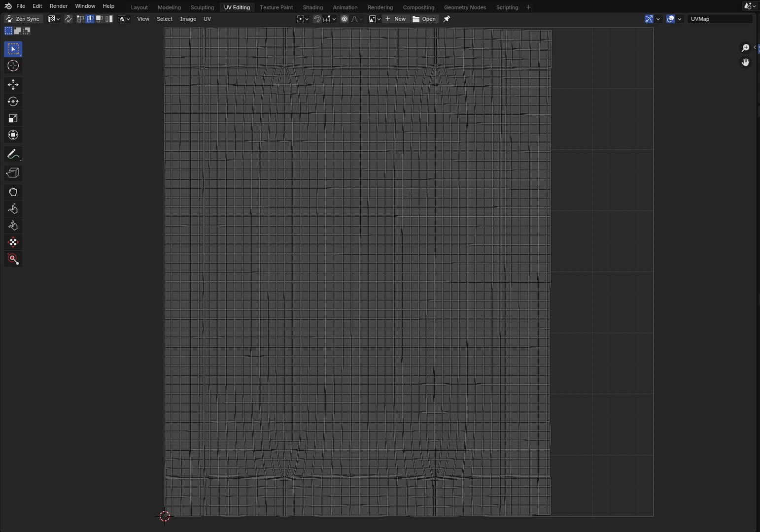Select the Select Box tool

click(x=13, y=49)
